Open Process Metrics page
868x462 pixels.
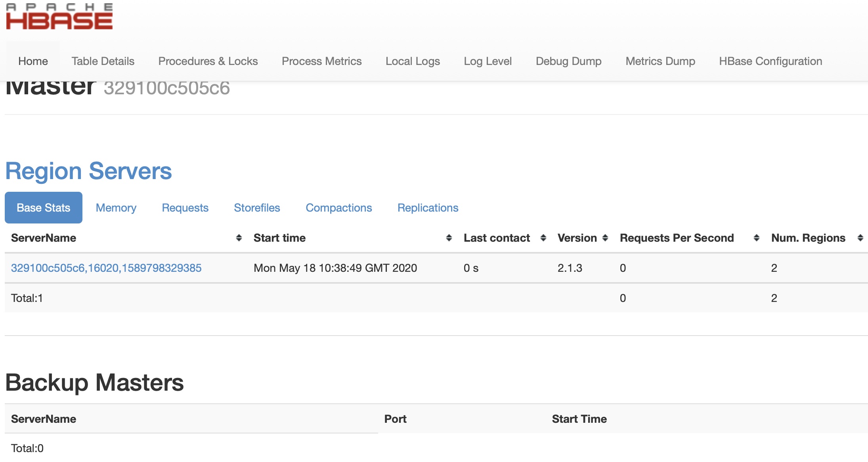click(321, 61)
